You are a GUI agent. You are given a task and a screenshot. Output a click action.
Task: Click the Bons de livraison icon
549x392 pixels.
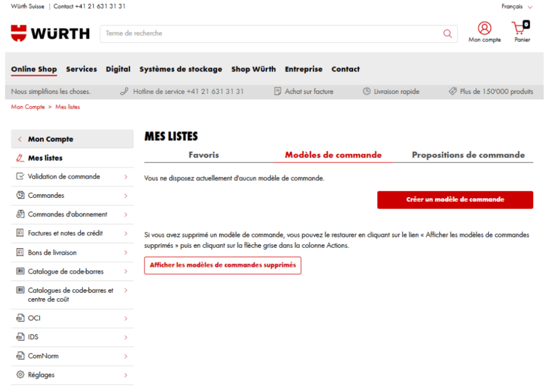pyautogui.click(x=20, y=252)
